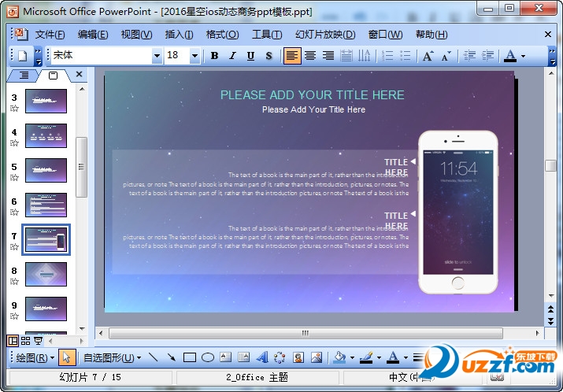The height and width of the screenshot is (392, 563).
Task: Open the 格式(O) menu
Action: (222, 35)
